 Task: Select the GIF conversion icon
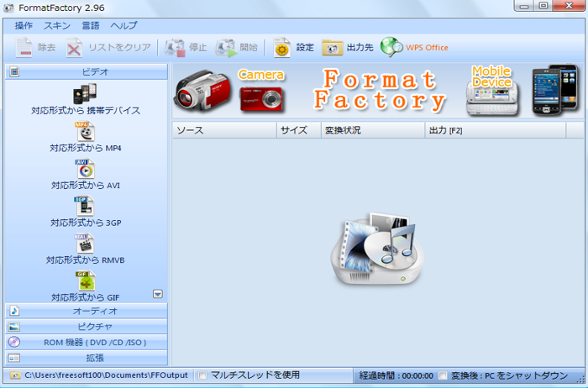tap(85, 281)
